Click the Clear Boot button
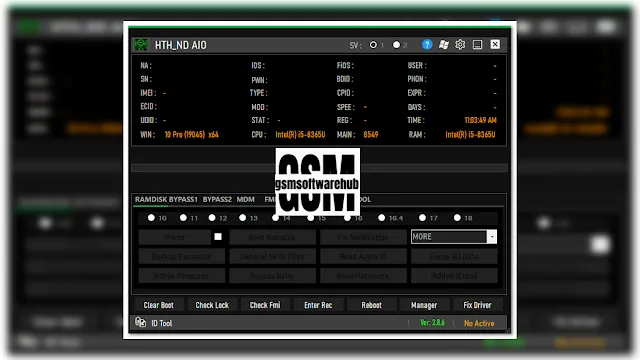640x360 pixels. click(x=158, y=305)
